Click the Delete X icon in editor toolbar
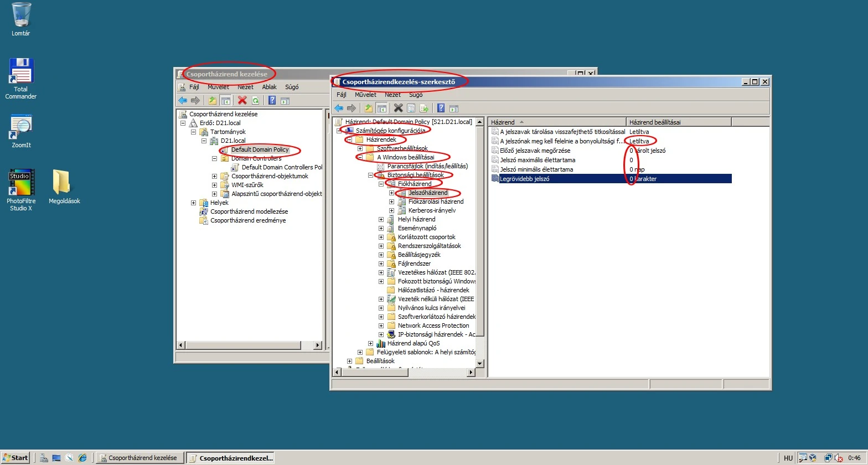This screenshot has height=465, width=868. [x=398, y=108]
